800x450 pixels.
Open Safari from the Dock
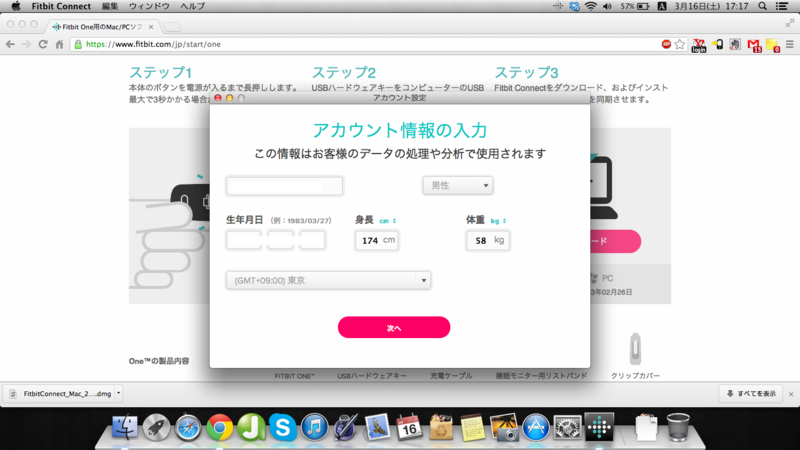[188, 427]
